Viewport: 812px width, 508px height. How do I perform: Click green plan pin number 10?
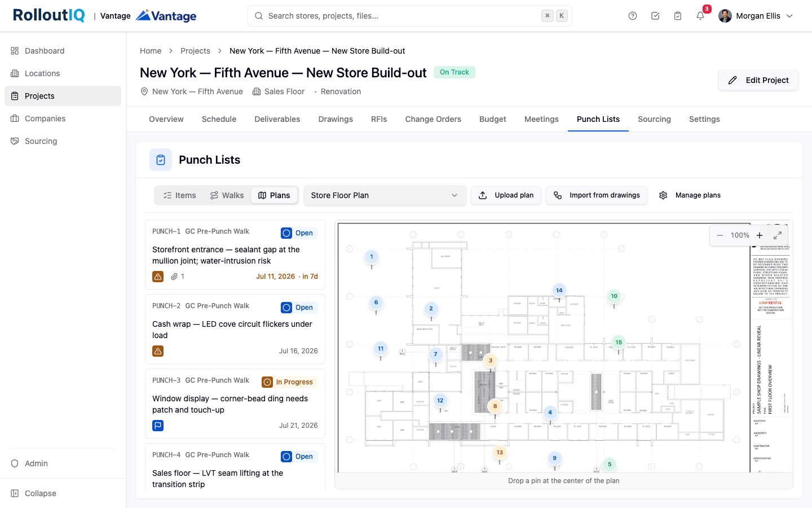click(x=614, y=296)
